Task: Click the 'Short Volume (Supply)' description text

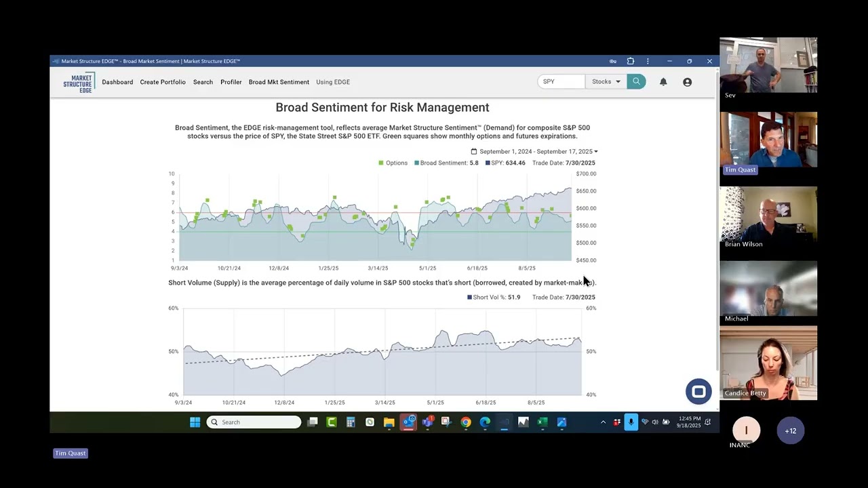Action: tap(382, 283)
